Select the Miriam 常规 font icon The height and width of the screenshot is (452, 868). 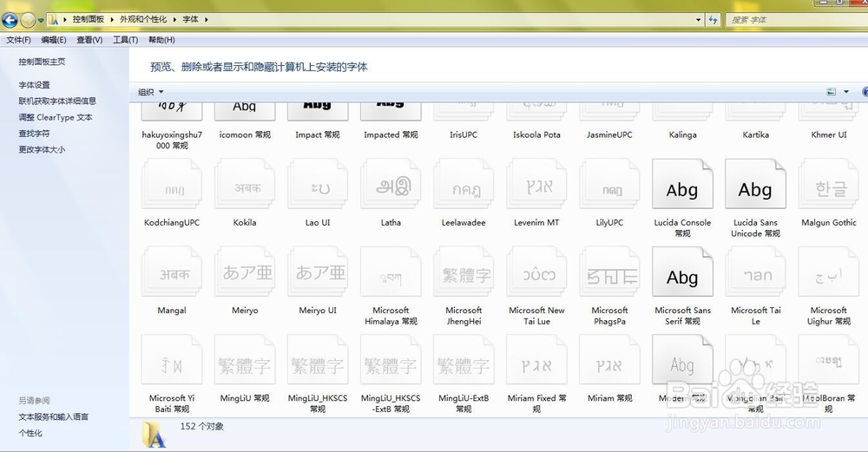click(x=609, y=360)
